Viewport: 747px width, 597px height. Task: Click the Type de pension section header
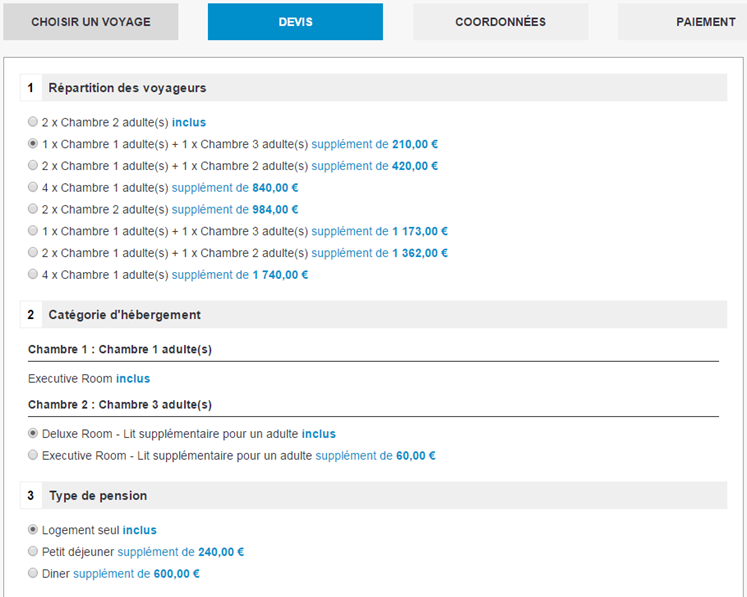click(x=97, y=496)
